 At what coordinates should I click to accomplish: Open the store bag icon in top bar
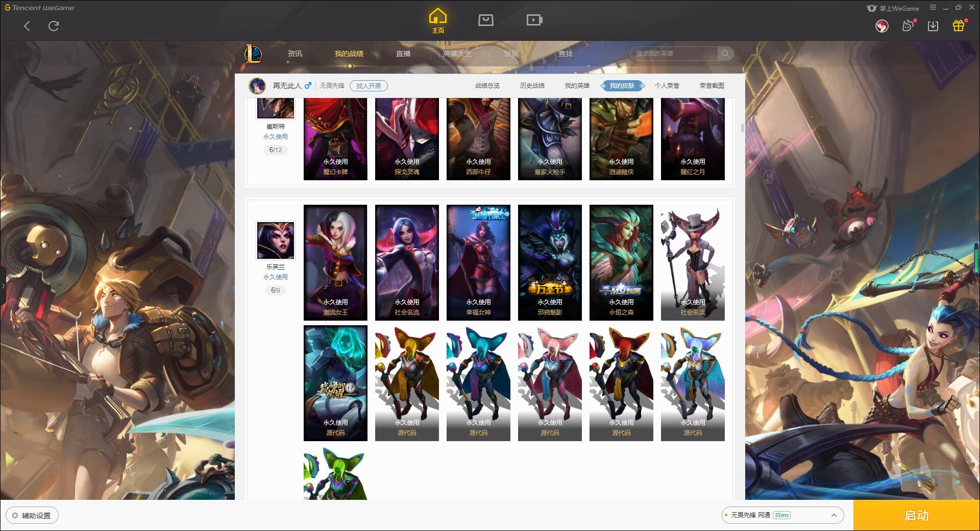point(485,20)
